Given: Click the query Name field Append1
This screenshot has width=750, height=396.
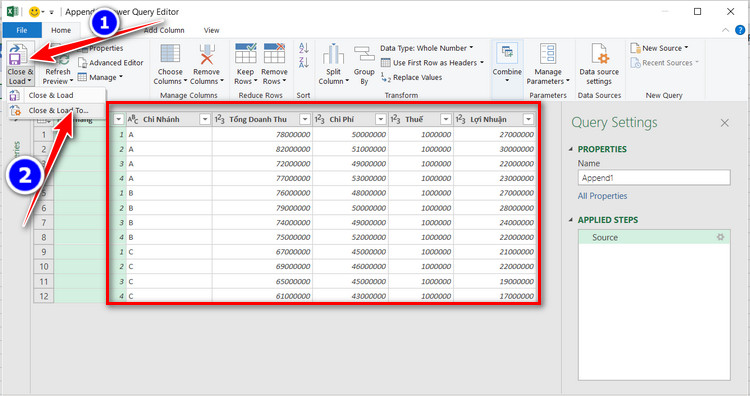Looking at the screenshot, I should coord(654,178).
